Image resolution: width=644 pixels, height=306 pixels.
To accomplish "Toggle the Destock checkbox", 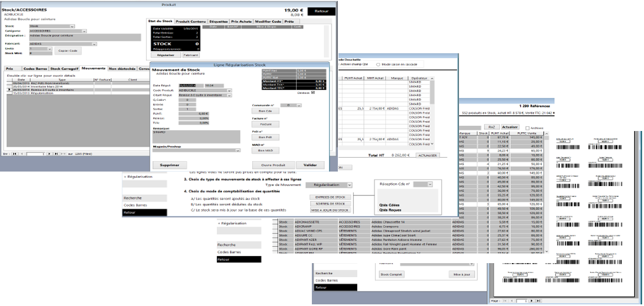I will tap(314, 92).
